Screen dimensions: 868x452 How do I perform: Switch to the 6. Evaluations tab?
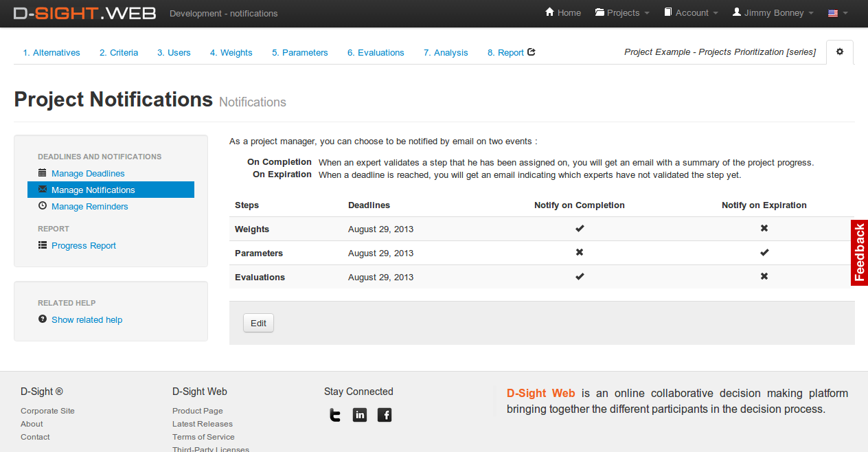pos(376,53)
